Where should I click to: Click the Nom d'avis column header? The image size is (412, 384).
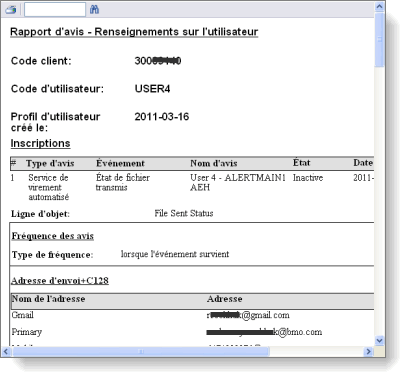point(214,163)
